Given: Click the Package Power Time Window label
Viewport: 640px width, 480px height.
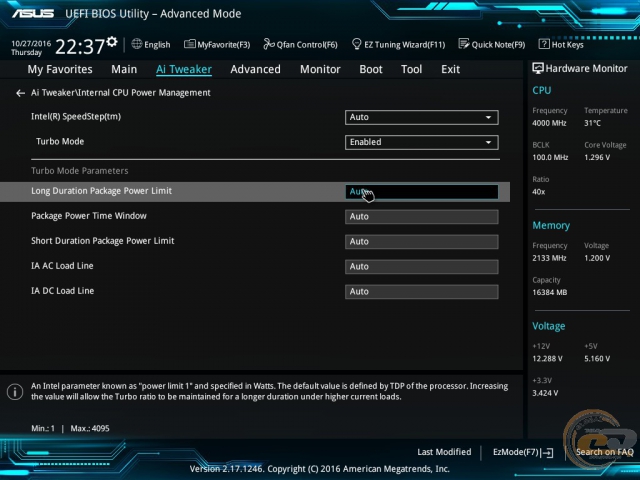Looking at the screenshot, I should click(x=89, y=216).
